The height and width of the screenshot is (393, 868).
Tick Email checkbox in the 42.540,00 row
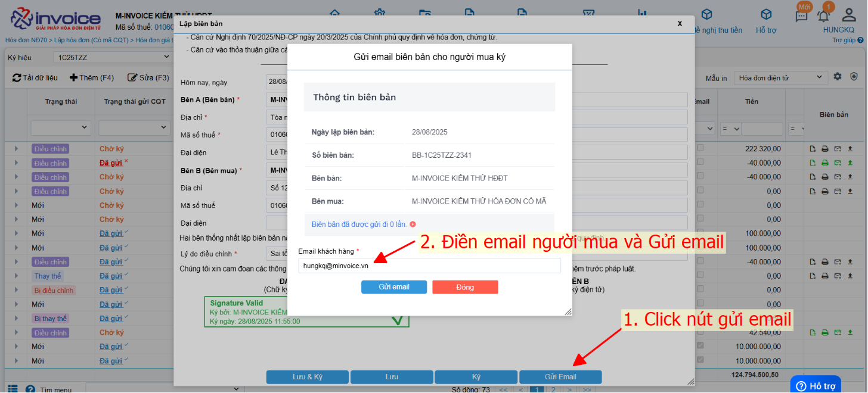point(701,333)
